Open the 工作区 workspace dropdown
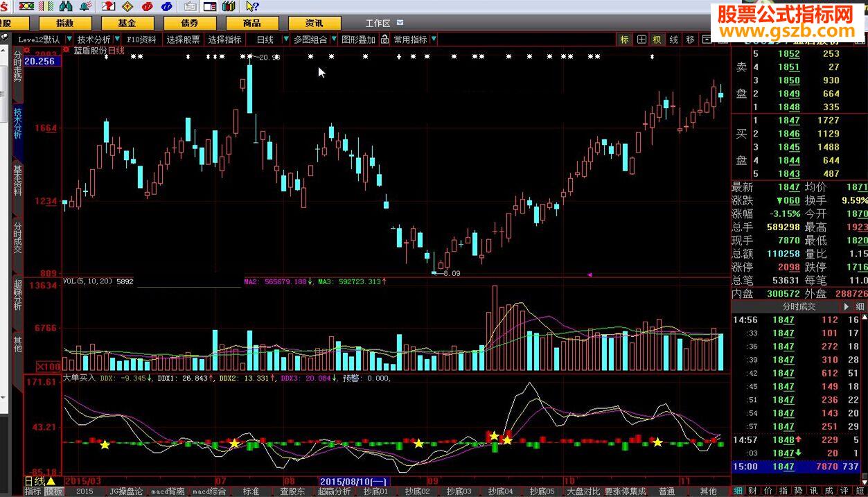Viewport: 868px width, 497px height. tap(379, 23)
